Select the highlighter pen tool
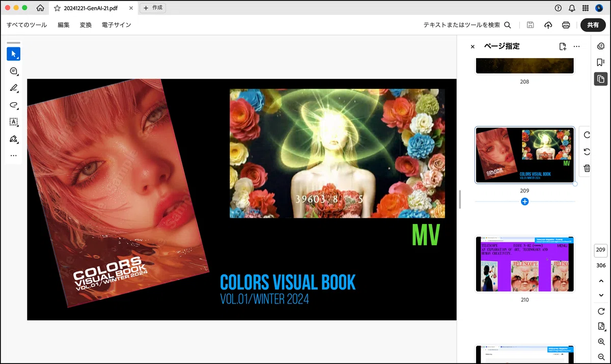The height and width of the screenshot is (364, 611). [14, 88]
